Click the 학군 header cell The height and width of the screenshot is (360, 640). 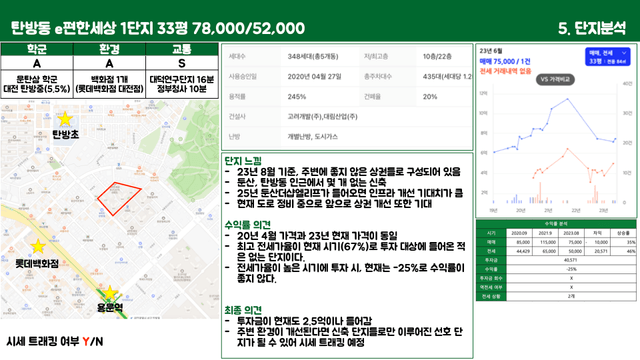(x=37, y=49)
